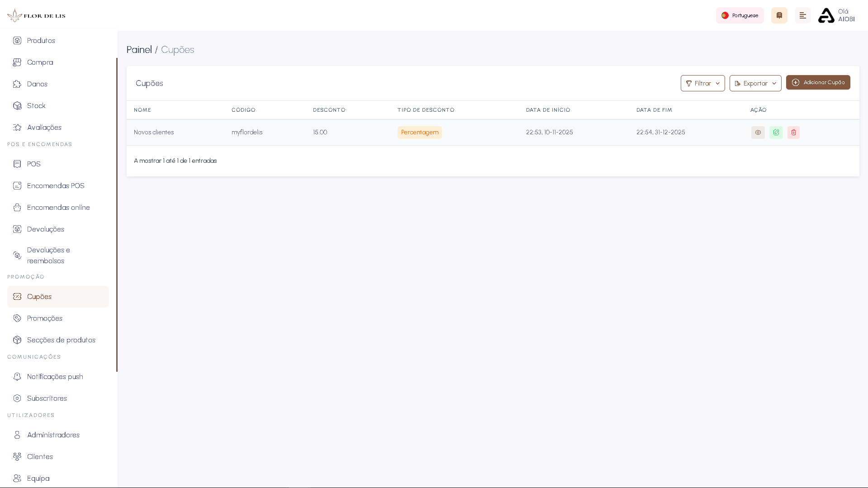This screenshot has height=488, width=868.
Task: Open Stock from the sidebar
Action: (37, 105)
